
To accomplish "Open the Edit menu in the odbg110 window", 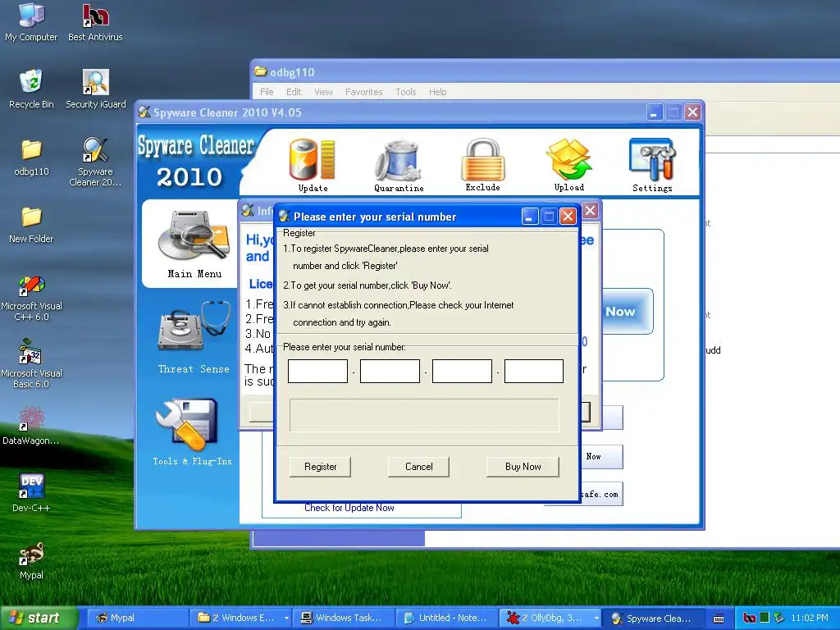I will pyautogui.click(x=294, y=92).
